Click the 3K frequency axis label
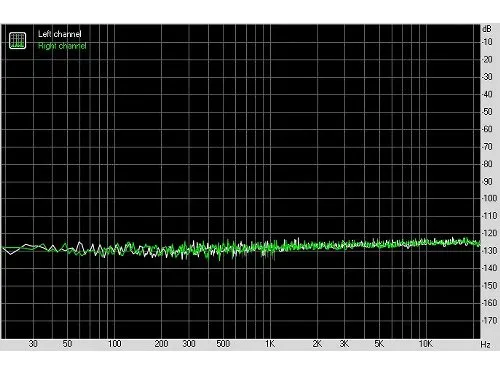This screenshot has height=375, width=500. coord(344,344)
